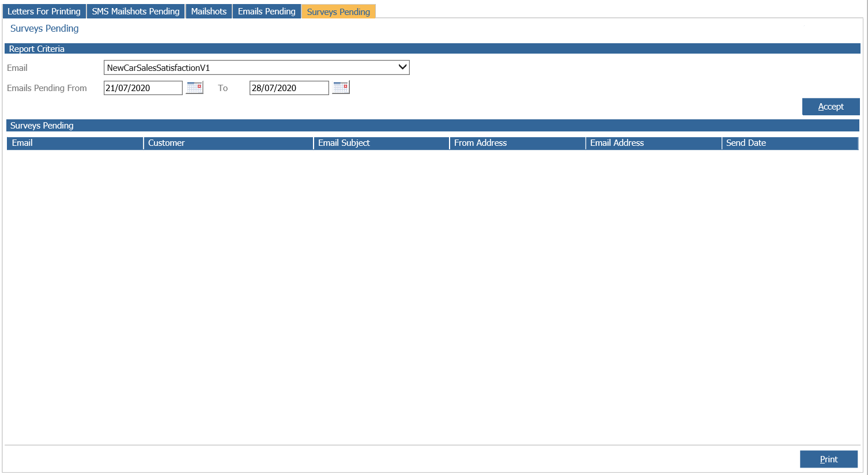Viewport: 868px width, 475px height.
Task: Click the Accept button
Action: click(831, 107)
